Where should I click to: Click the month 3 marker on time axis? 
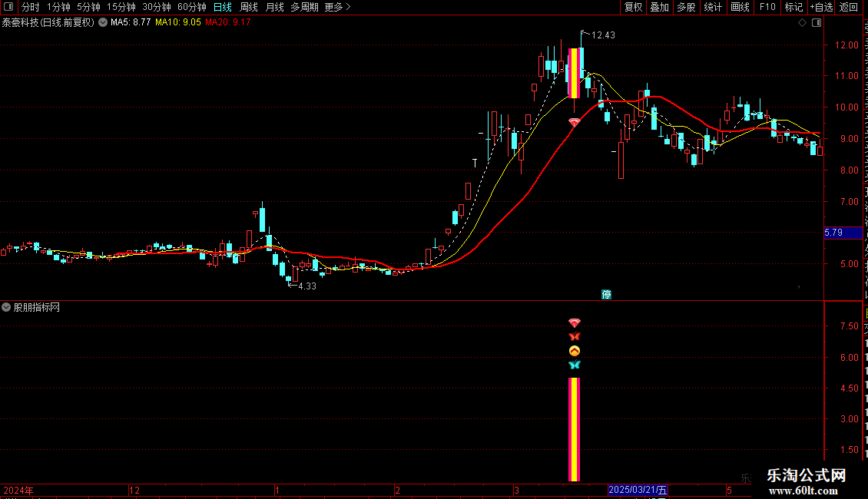pyautogui.click(x=516, y=490)
